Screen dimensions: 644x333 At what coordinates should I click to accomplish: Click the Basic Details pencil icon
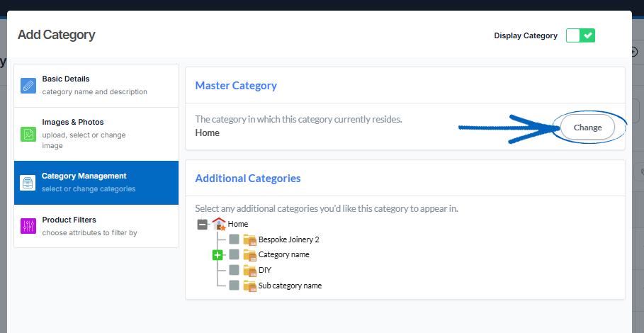pyautogui.click(x=28, y=86)
